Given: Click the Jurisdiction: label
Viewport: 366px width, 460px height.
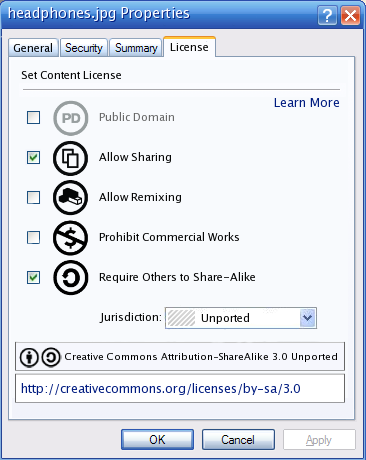Looking at the screenshot, I should [x=131, y=317].
